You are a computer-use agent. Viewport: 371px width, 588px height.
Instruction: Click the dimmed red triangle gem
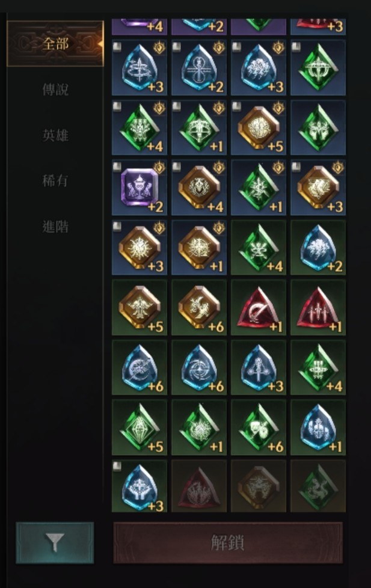coord(199,486)
